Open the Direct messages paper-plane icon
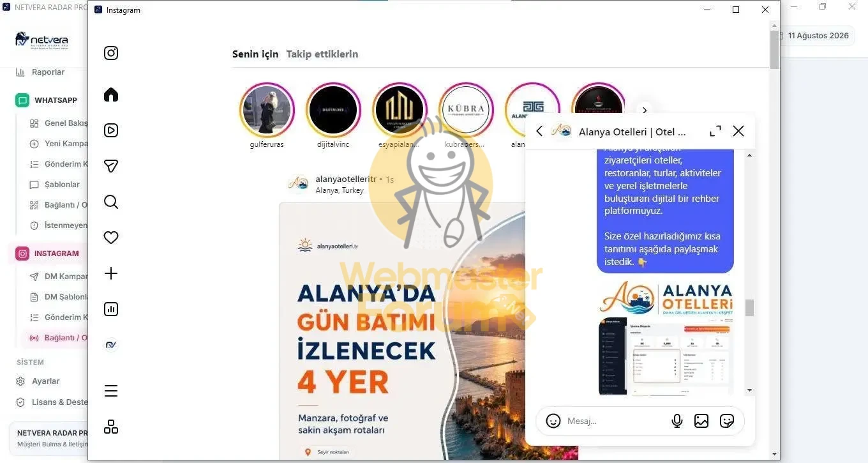868x463 pixels. pos(111,166)
